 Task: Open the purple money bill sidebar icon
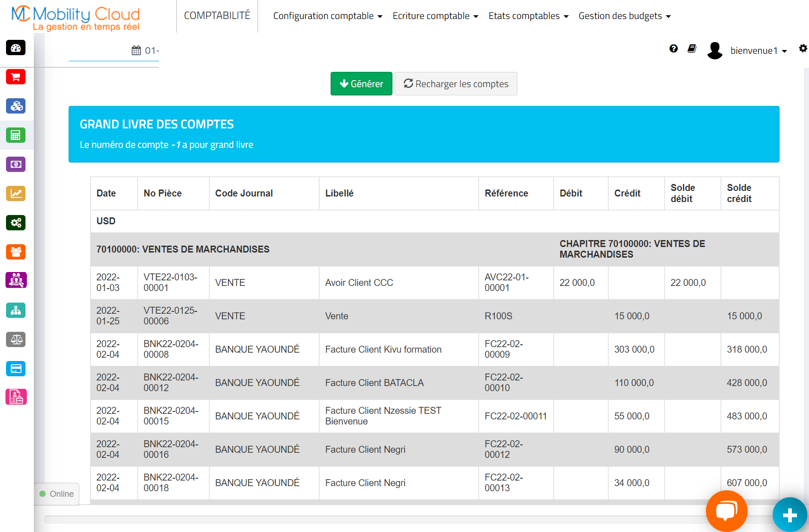tap(16, 165)
